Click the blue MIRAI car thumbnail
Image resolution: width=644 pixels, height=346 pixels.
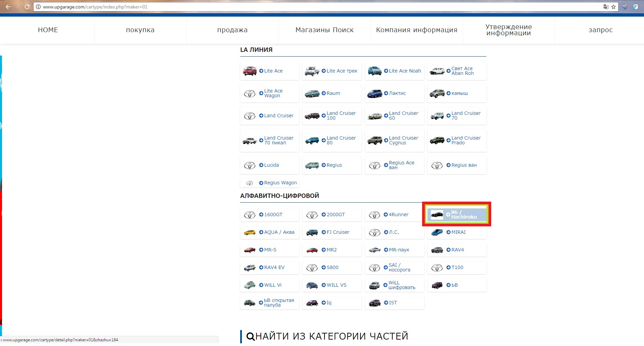click(x=437, y=232)
